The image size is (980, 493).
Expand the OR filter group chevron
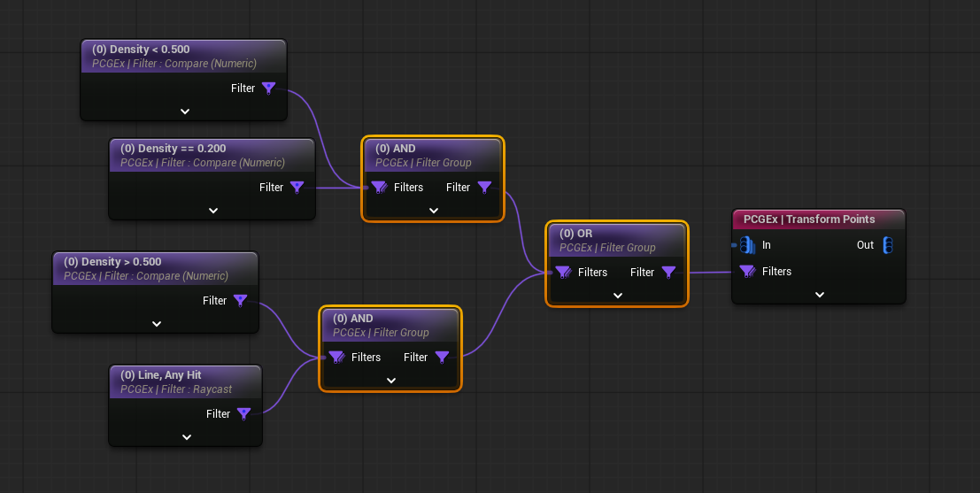(x=617, y=296)
